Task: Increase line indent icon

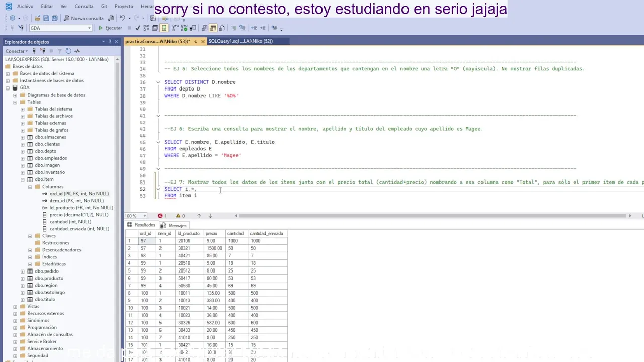Action: tap(263, 28)
